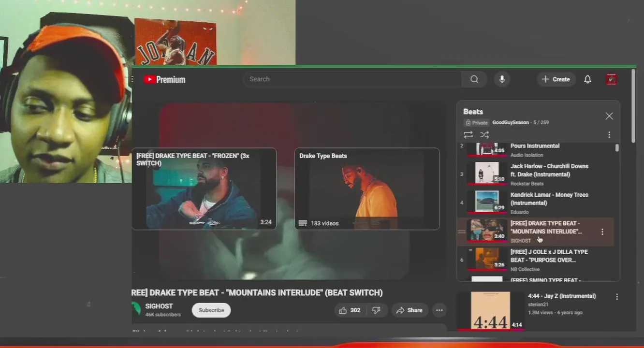The width and height of the screenshot is (644, 348).
Task: Open the YouTube Premium home logo
Action: pyautogui.click(x=164, y=79)
